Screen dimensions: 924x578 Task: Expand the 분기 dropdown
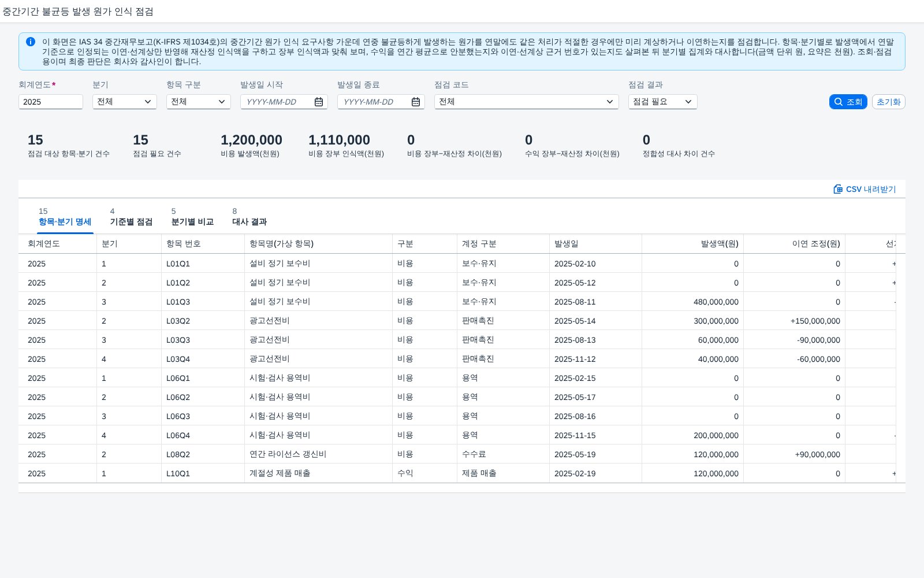(x=125, y=102)
